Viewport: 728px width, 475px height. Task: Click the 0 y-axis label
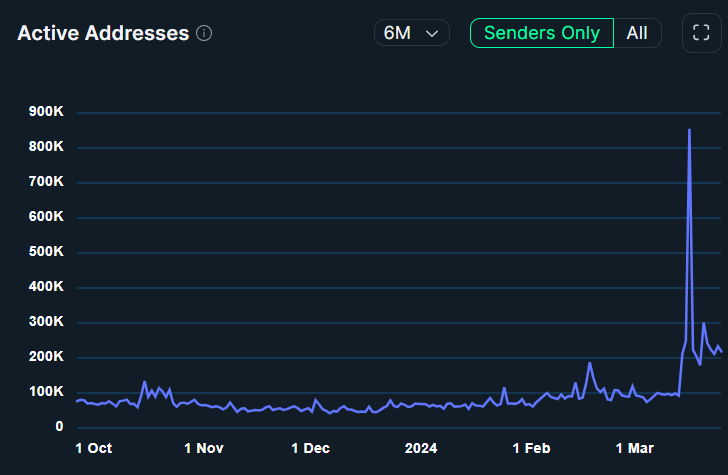pyautogui.click(x=59, y=427)
